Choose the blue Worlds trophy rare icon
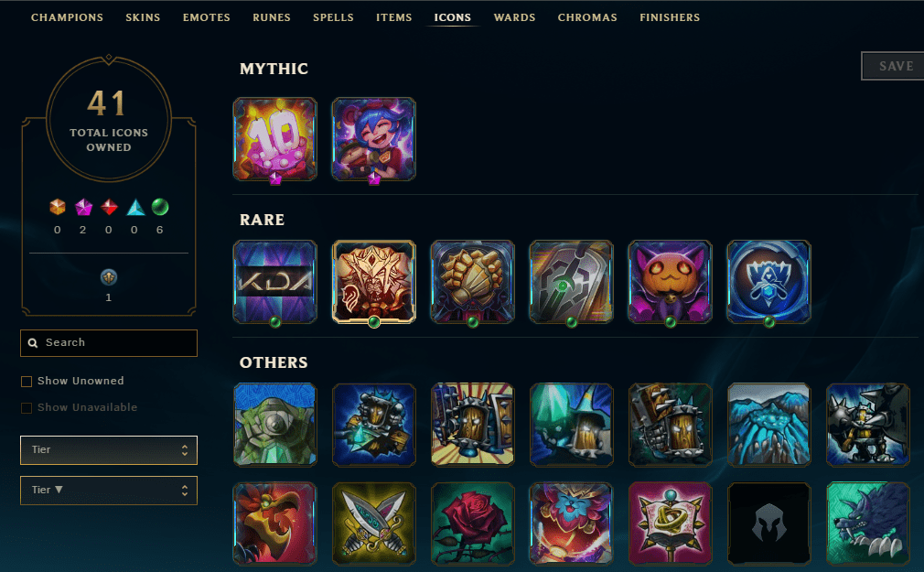The image size is (924, 572). [768, 282]
